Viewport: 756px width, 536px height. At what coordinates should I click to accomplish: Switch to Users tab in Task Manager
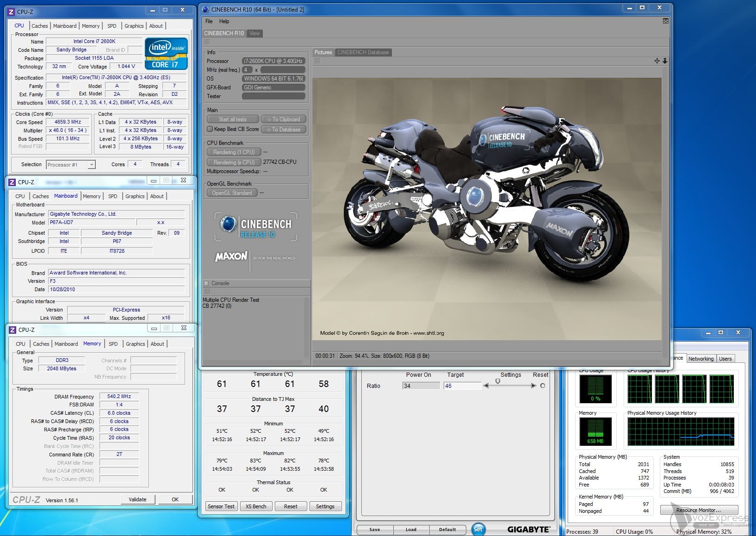click(725, 359)
